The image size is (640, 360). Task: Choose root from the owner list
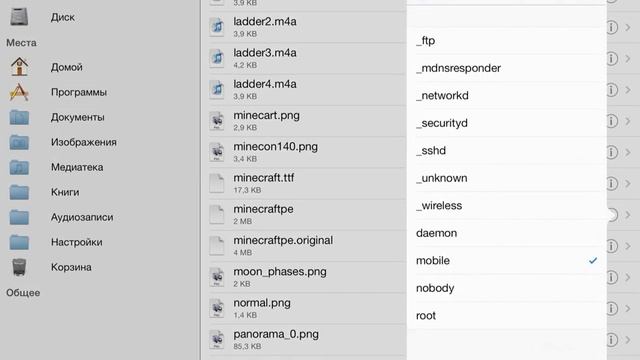[507, 316]
